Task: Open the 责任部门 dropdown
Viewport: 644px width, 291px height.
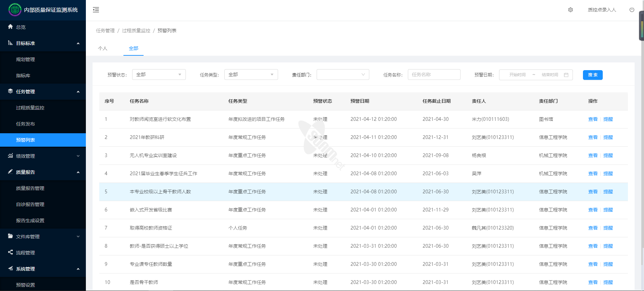Action: [342, 75]
